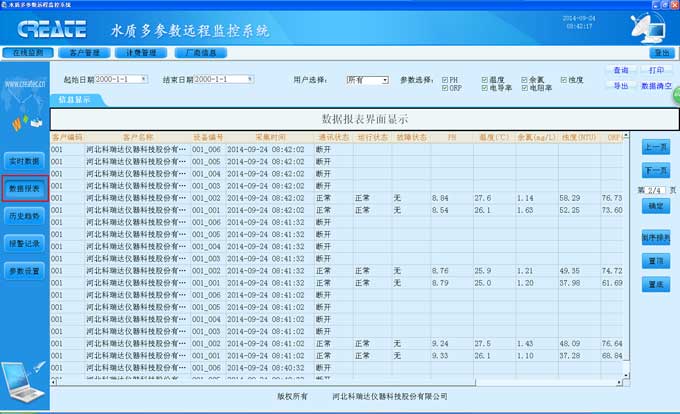The image size is (680, 414).
Task: Click the 查询 (query) button
Action: 621,71
